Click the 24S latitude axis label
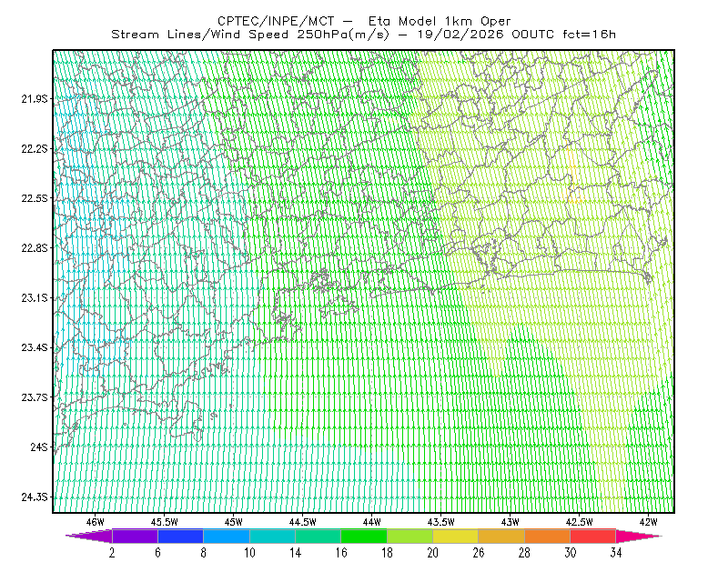Viewport: 728px width, 562px height. (x=39, y=447)
